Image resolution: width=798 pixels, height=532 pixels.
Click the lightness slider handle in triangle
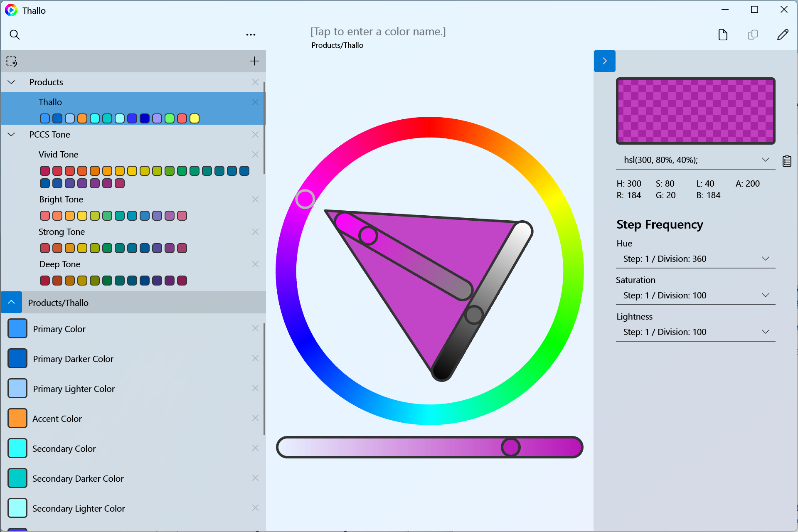pos(474,315)
